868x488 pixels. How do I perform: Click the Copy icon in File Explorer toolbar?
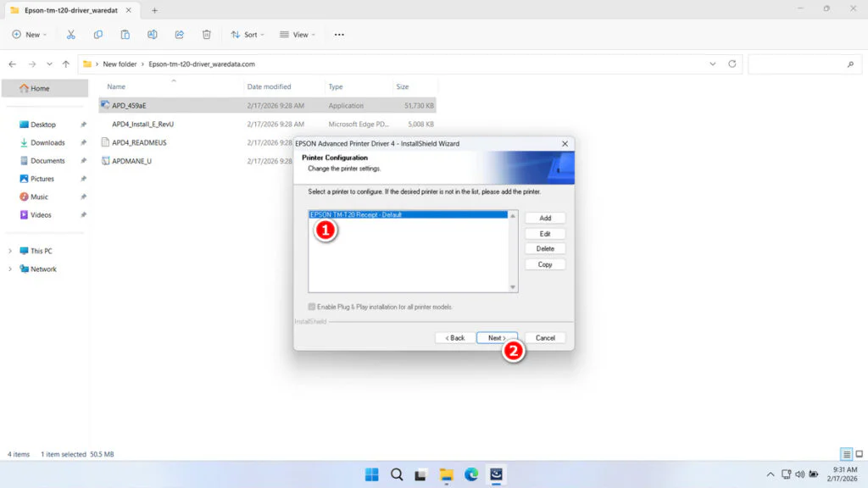pyautogui.click(x=97, y=34)
